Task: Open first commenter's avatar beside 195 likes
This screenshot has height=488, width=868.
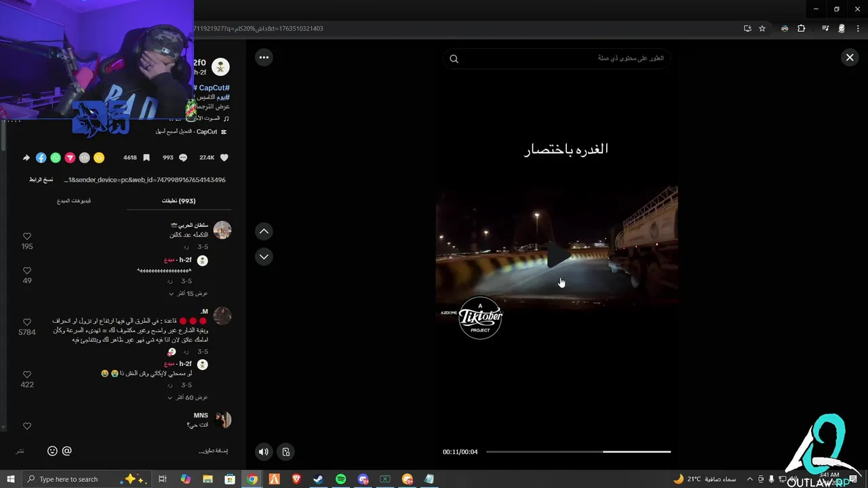Action: pos(222,230)
